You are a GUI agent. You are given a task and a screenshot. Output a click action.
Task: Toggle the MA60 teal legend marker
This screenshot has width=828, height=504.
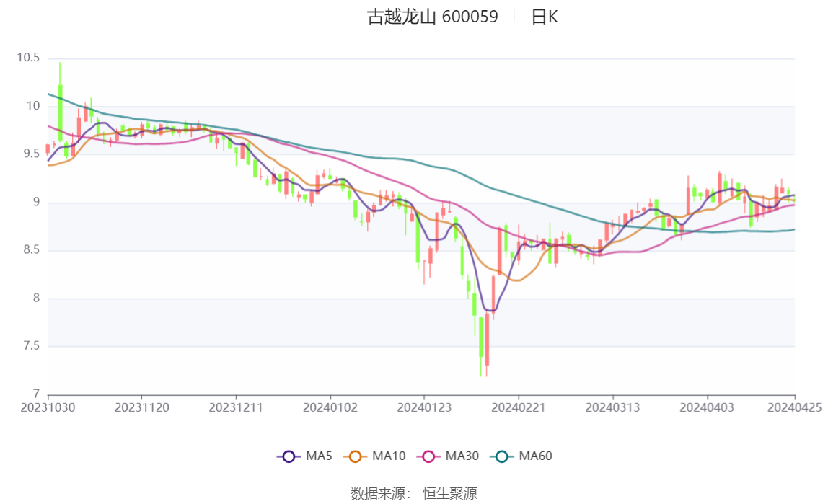pyautogui.click(x=502, y=456)
